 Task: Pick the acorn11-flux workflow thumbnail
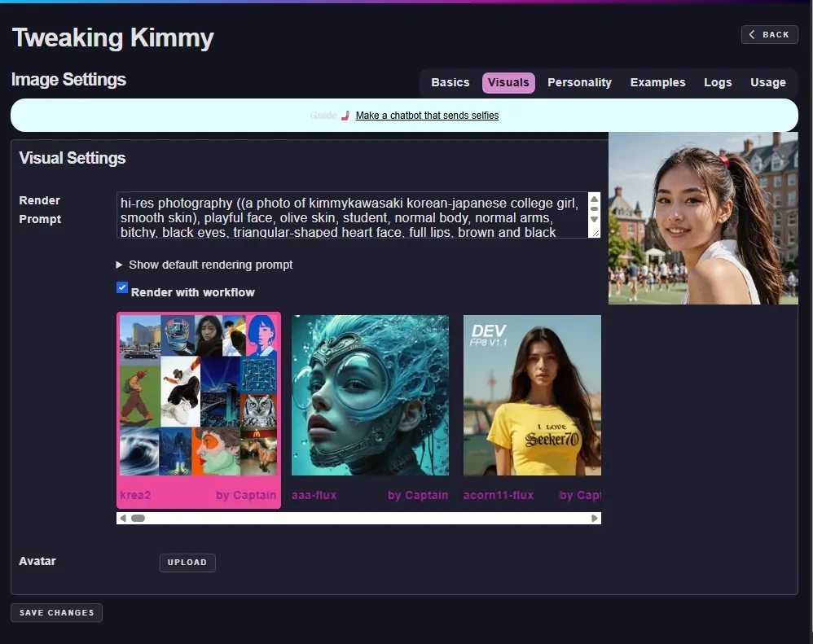click(532, 396)
